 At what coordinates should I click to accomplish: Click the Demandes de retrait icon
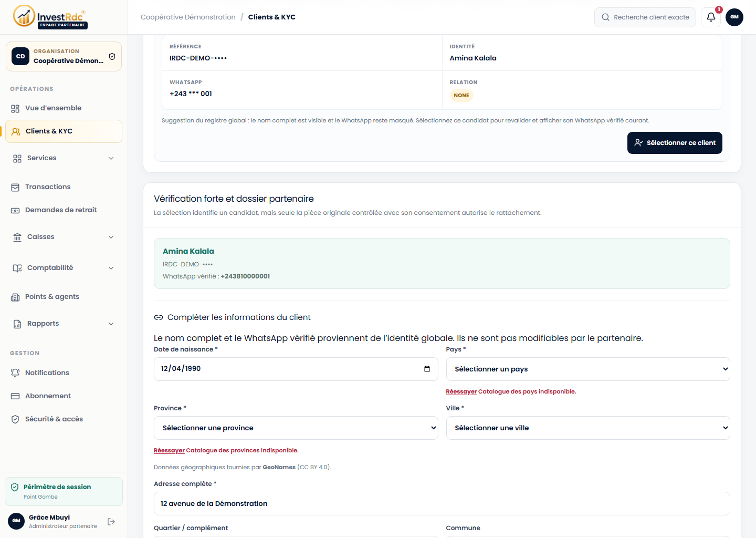click(15, 210)
